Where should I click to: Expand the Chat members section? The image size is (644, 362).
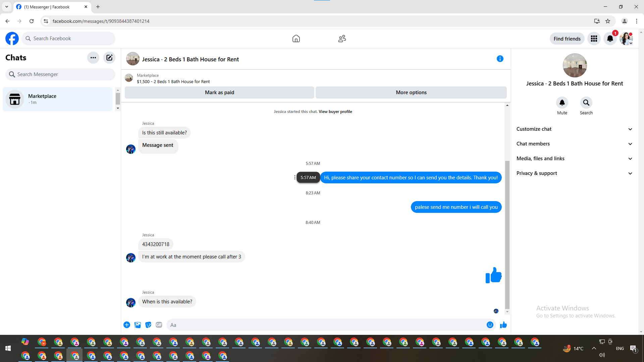[574, 144]
